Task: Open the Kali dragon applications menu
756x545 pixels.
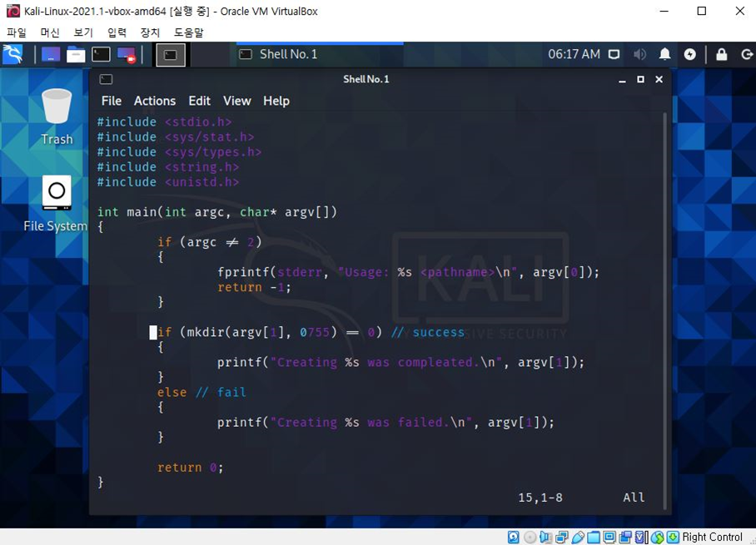Action: pyautogui.click(x=12, y=54)
